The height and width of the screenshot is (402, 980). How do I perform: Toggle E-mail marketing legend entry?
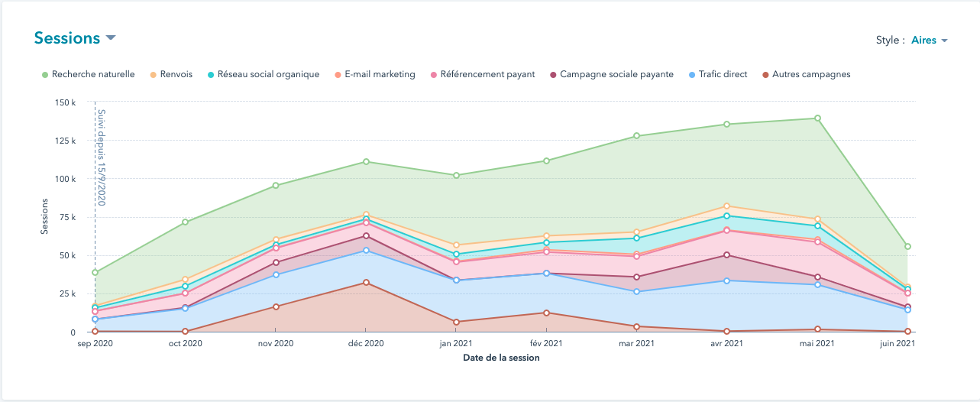[x=374, y=74]
